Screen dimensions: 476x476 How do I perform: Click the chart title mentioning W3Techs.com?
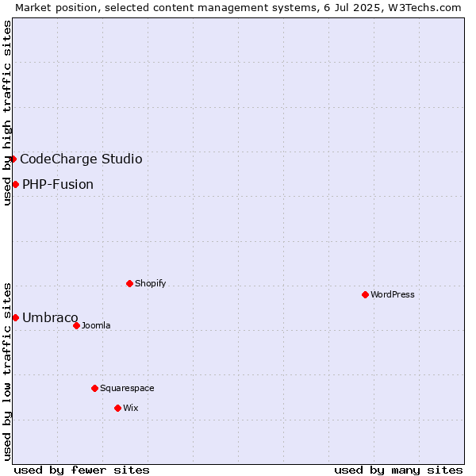coord(238,8)
